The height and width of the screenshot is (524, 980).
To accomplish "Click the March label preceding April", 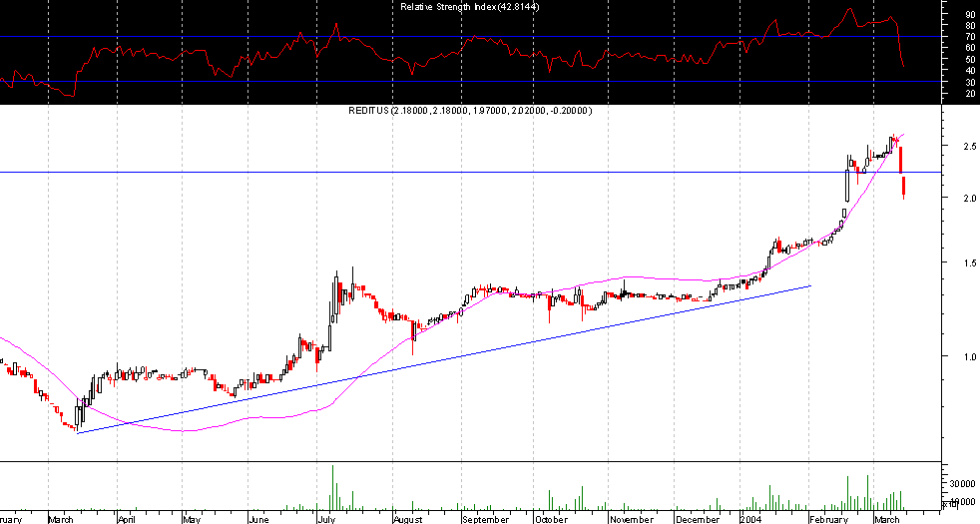I will pos(61,519).
